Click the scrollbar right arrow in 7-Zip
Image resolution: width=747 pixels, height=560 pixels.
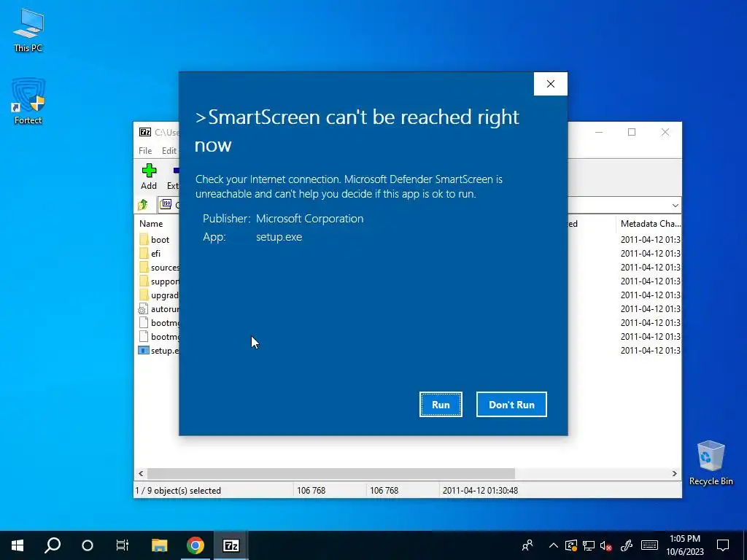coord(675,473)
